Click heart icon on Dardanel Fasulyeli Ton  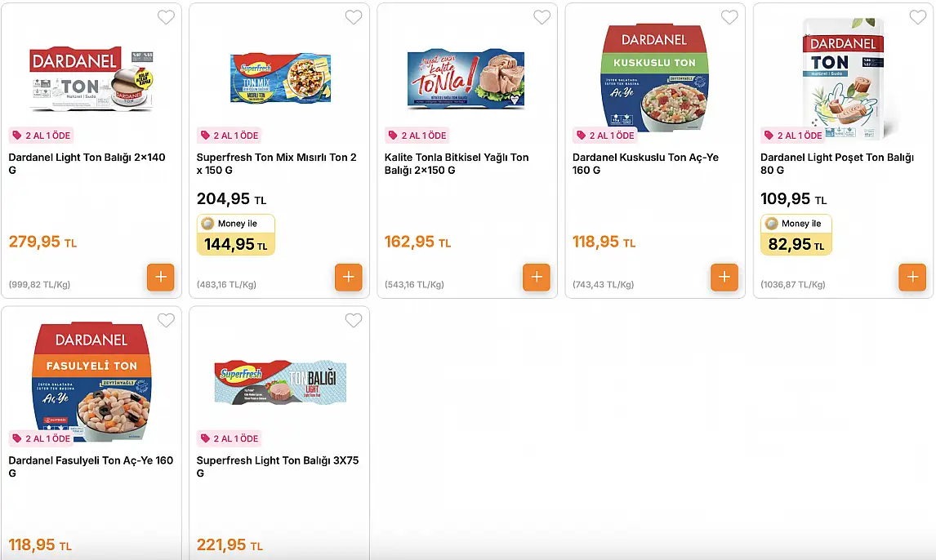click(166, 320)
